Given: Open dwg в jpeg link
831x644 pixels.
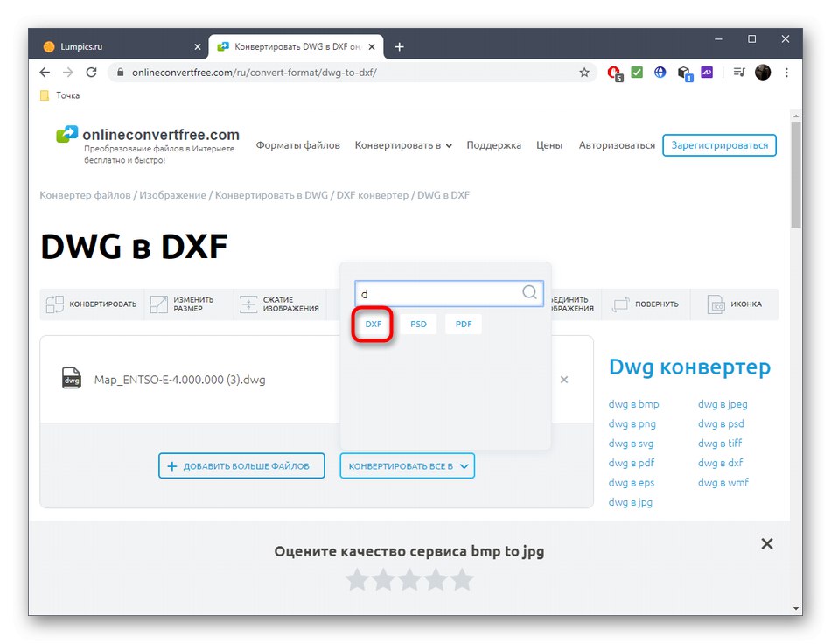Looking at the screenshot, I should coord(723,404).
